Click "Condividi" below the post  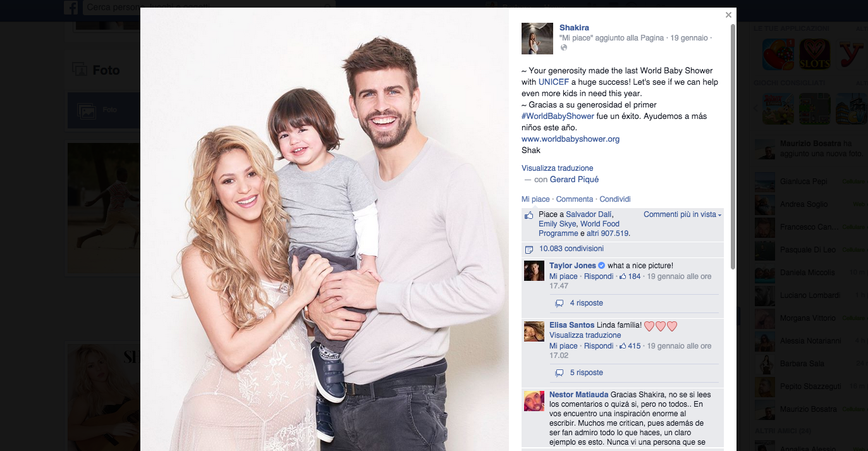click(x=615, y=199)
